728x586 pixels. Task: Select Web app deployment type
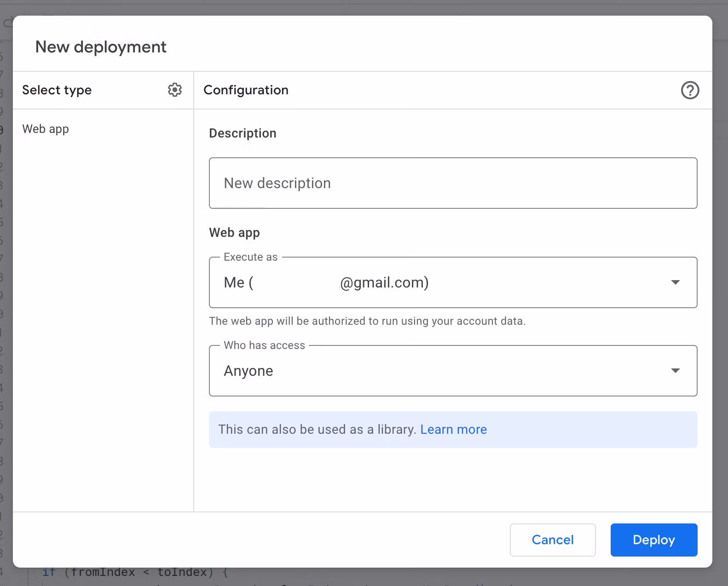tap(46, 129)
